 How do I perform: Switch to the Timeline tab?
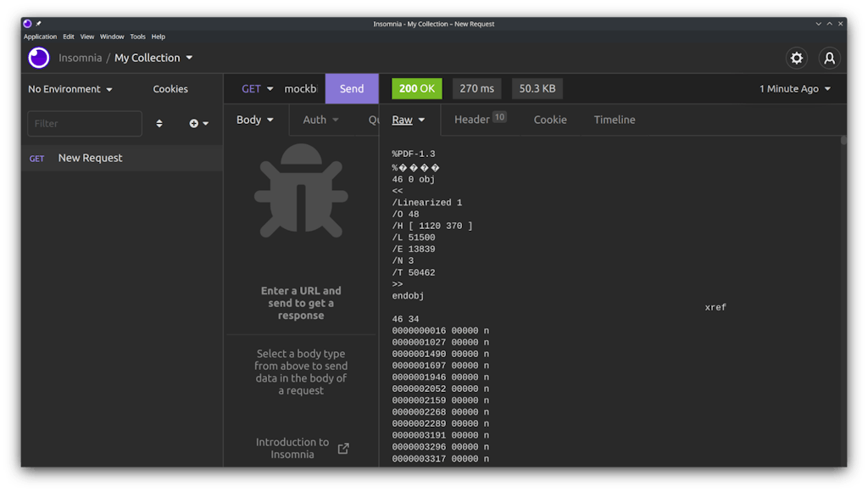tap(614, 120)
